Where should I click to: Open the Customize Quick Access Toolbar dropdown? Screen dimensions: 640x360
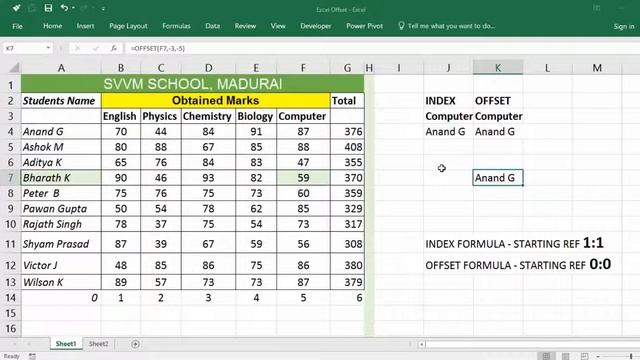[x=103, y=8]
